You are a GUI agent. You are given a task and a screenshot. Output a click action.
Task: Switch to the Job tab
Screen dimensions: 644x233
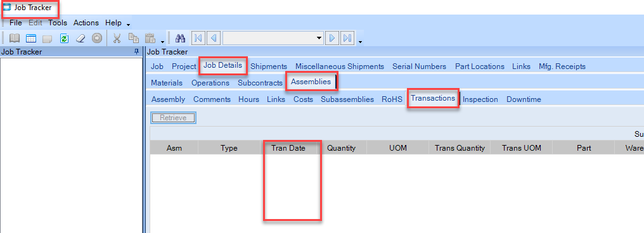click(x=157, y=66)
